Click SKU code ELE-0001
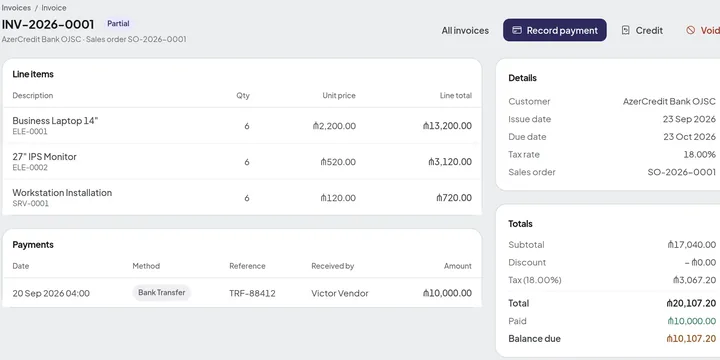 30,132
